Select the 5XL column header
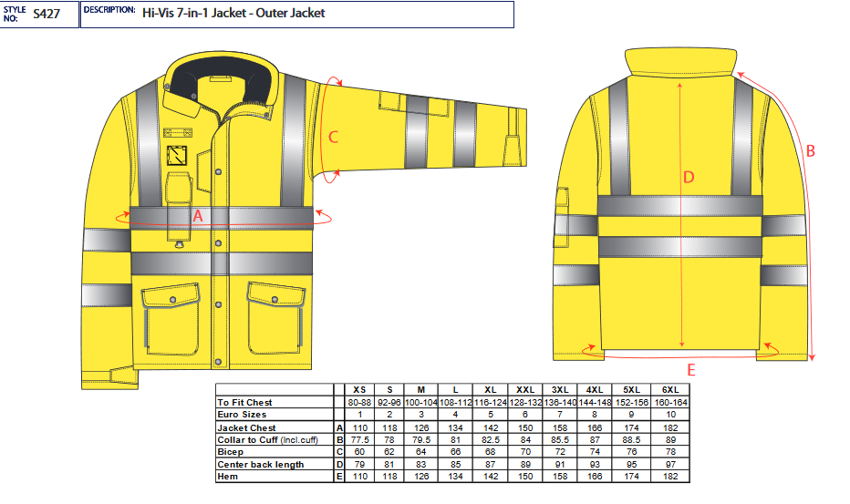Screen dimensions: 850x504 [631, 390]
